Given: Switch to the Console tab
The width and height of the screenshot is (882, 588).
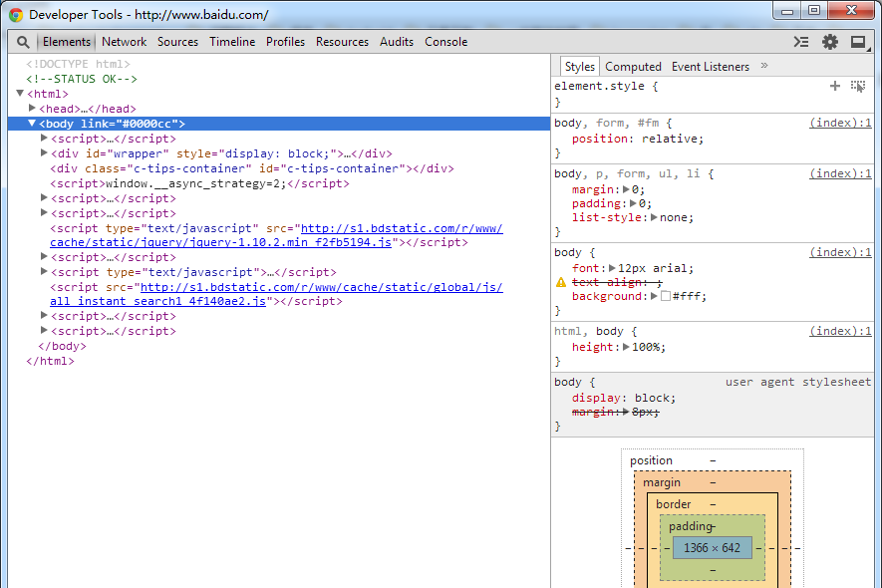Looking at the screenshot, I should pos(446,42).
